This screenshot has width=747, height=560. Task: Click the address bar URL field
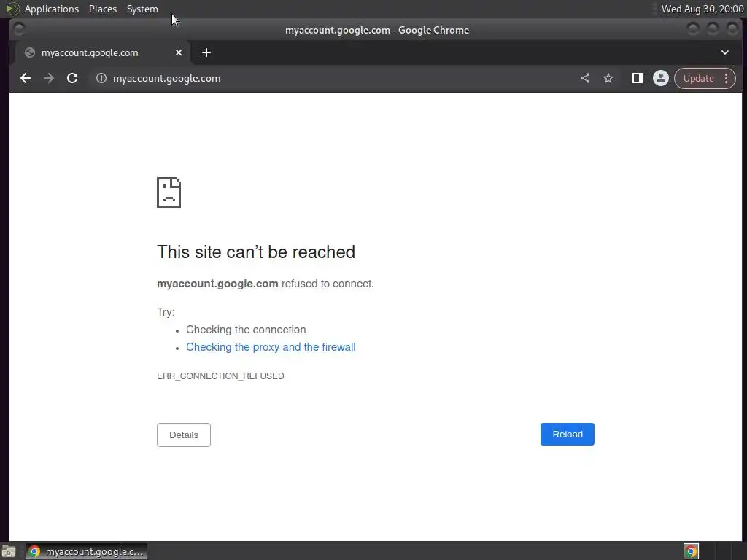click(333, 78)
